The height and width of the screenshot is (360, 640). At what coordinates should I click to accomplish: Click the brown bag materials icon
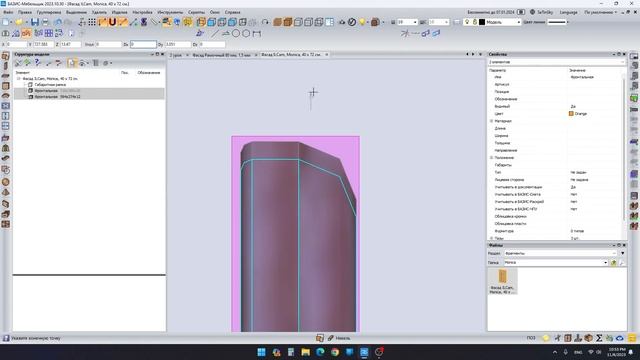[375, 22]
